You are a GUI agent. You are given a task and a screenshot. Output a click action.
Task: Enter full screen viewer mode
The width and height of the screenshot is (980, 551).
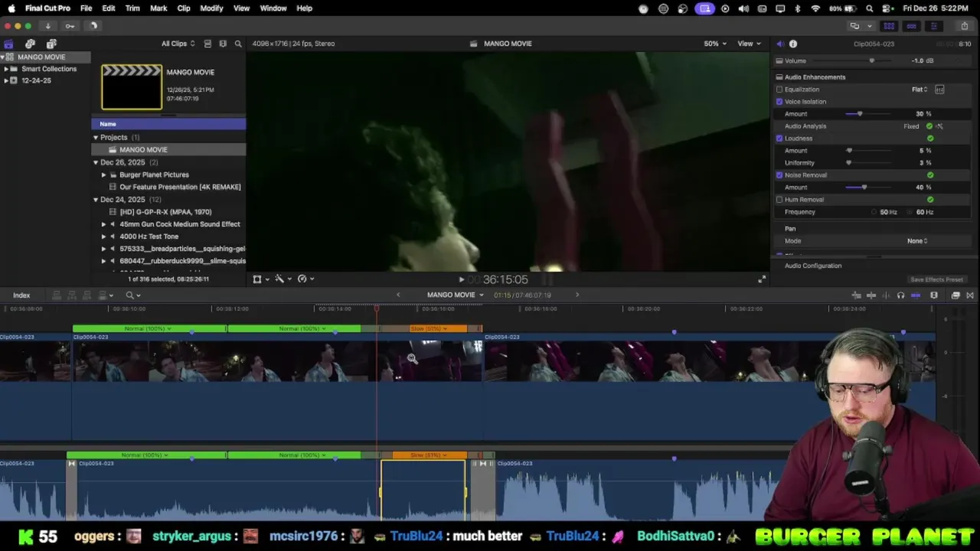[x=761, y=279]
